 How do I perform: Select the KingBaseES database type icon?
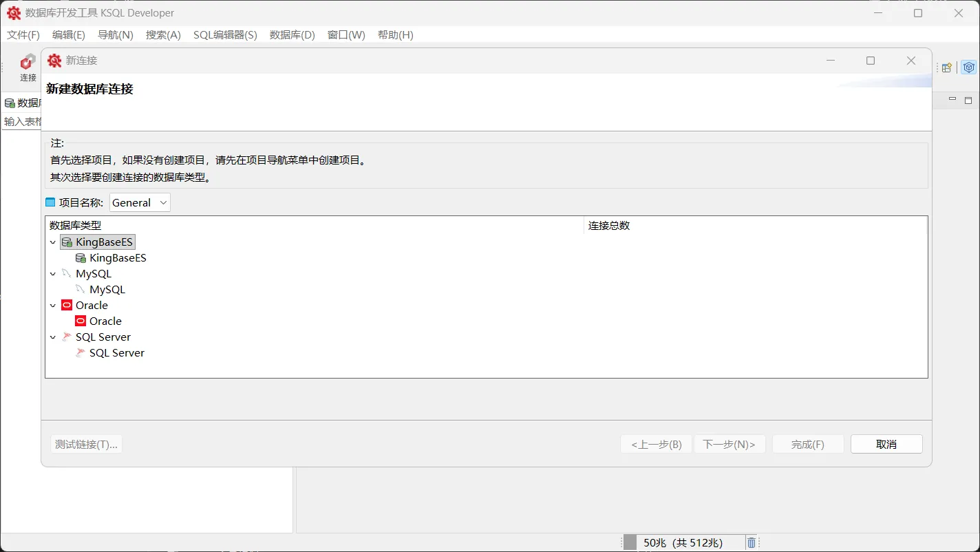(67, 242)
